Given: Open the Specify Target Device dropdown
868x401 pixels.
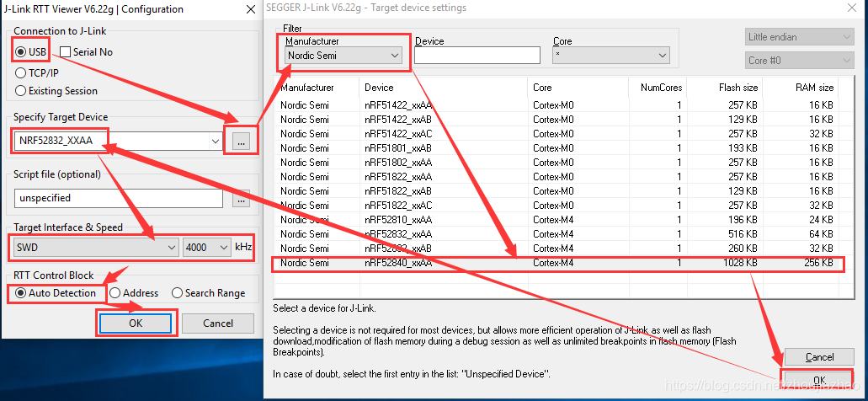Looking at the screenshot, I should 216,142.
